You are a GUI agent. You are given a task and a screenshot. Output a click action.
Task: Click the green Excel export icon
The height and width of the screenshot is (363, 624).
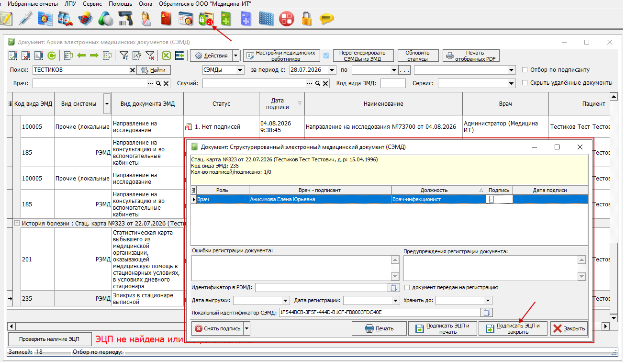pos(166,56)
